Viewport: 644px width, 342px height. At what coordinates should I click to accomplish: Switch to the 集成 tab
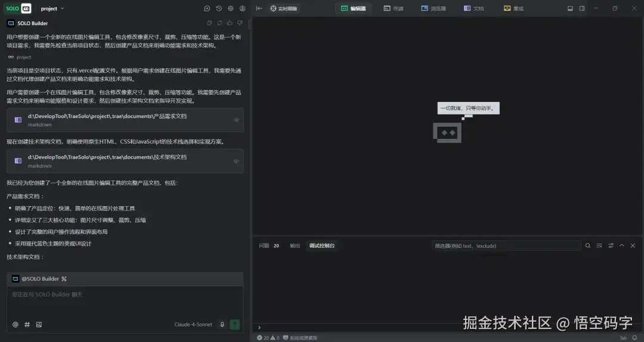tap(513, 8)
